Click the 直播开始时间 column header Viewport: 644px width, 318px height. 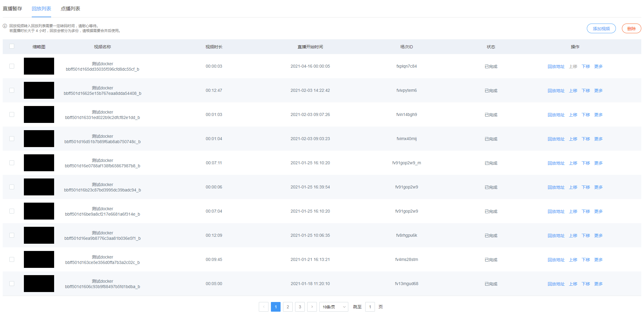pos(310,47)
